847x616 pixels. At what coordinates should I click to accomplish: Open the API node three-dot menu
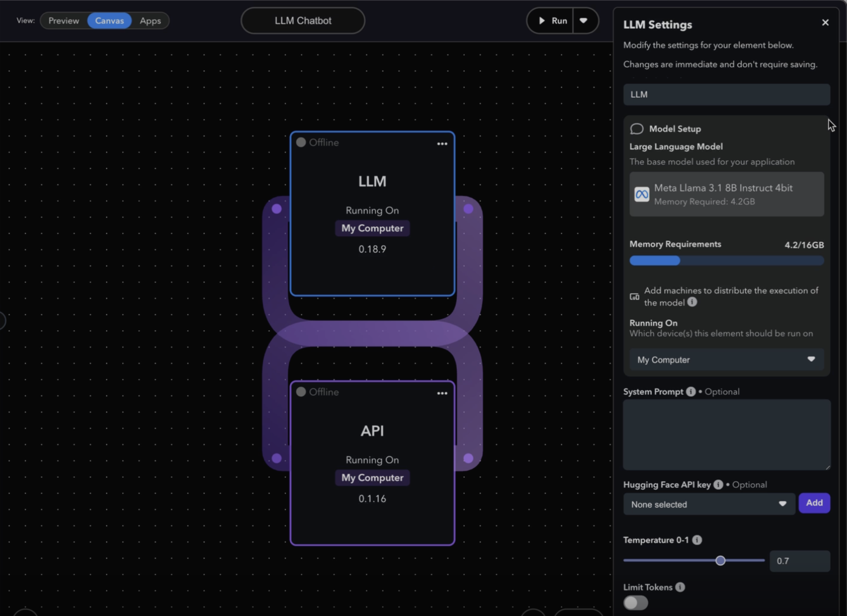pos(442,393)
